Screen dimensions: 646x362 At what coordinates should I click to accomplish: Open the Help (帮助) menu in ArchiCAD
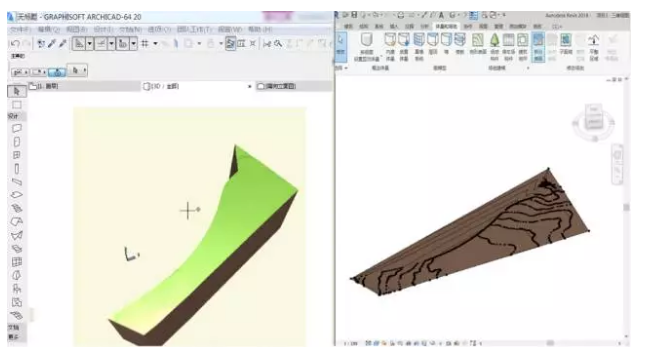[260, 29]
